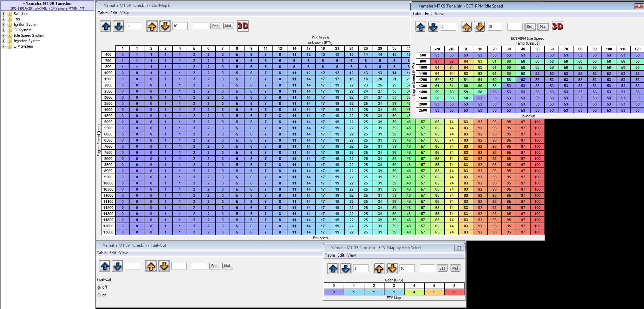The height and width of the screenshot is (309, 644).
Task: Select Fuel-Cut off radio button
Action: pos(99,288)
